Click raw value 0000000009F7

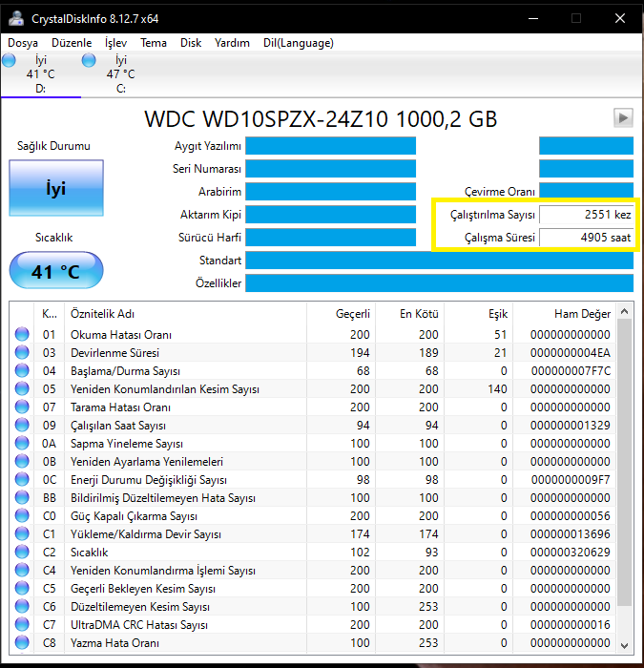[x=571, y=480]
